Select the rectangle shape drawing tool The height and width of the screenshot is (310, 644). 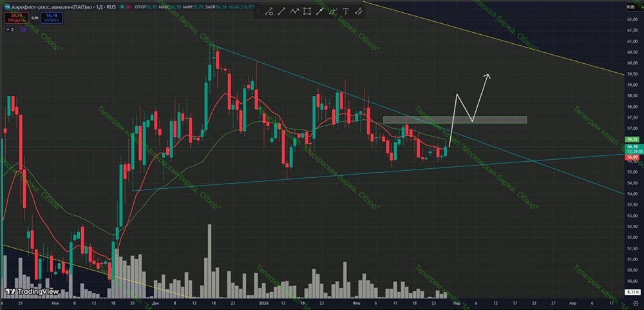pyautogui.click(x=307, y=12)
